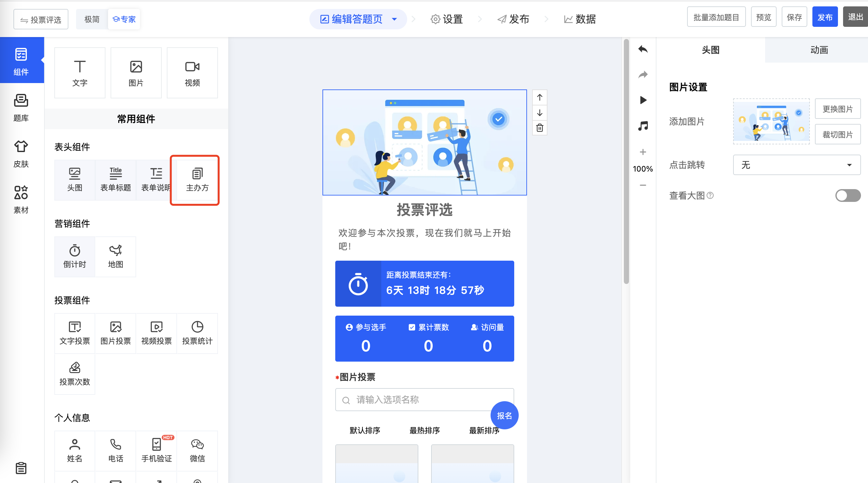Screen dimensions: 868x483
Task: Click 更换图片 to replace image
Action: 838,109
